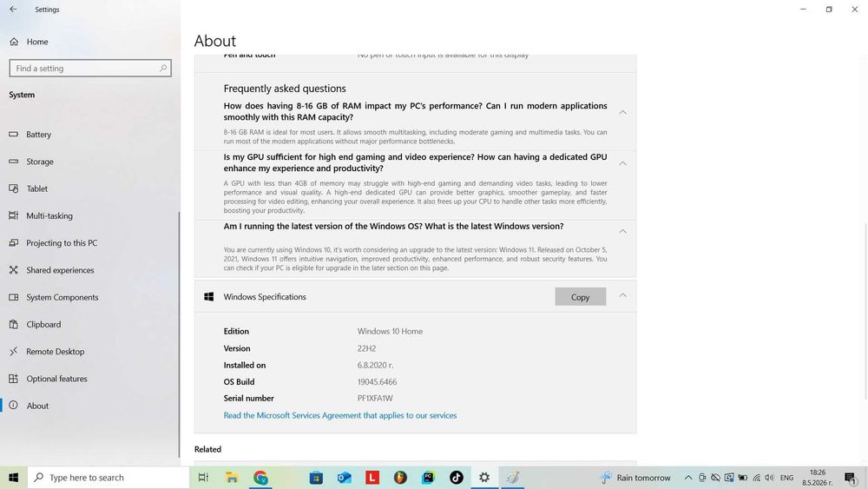Switch the ENG input language indicator

[786, 478]
